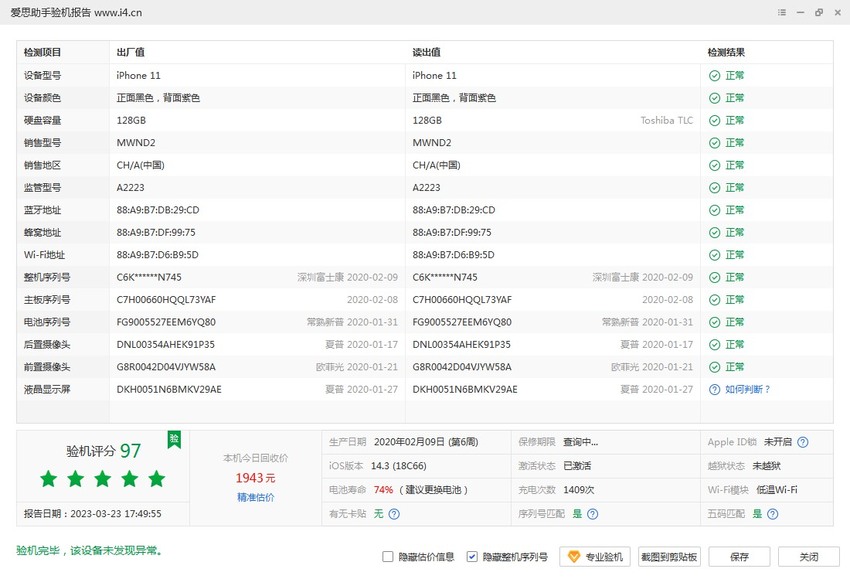Click factory mainboard serial C7H00660HQQL73YAF
Image resolution: width=850 pixels, height=579 pixels.
[x=166, y=300]
